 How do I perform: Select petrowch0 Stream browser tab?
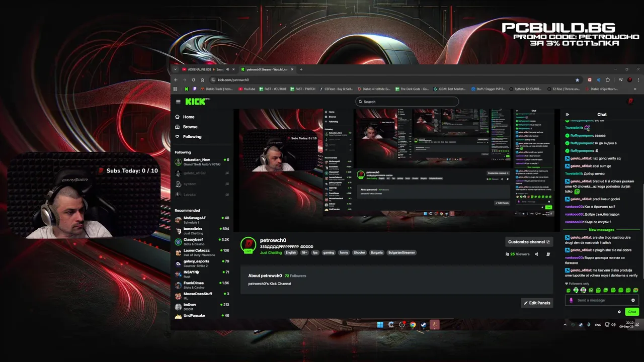coord(267,69)
